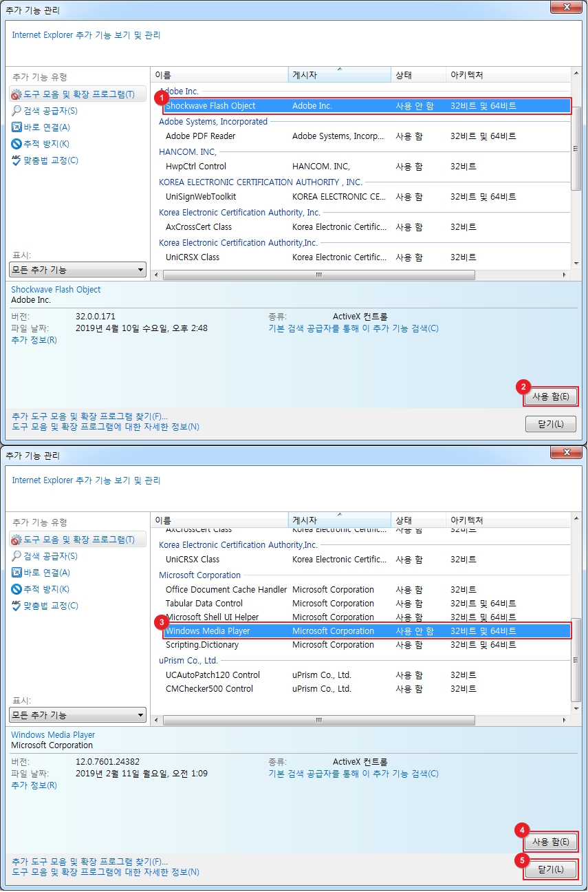The image size is (588, 892).
Task: Click spelling correction ABC icon in upper dialog
Action: pos(17,160)
